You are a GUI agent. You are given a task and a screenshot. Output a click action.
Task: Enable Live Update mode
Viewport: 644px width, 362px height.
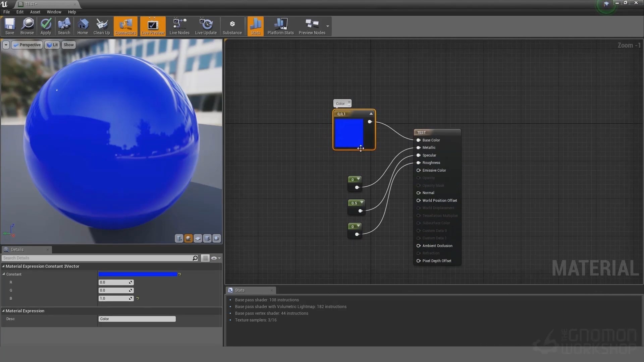(206, 26)
